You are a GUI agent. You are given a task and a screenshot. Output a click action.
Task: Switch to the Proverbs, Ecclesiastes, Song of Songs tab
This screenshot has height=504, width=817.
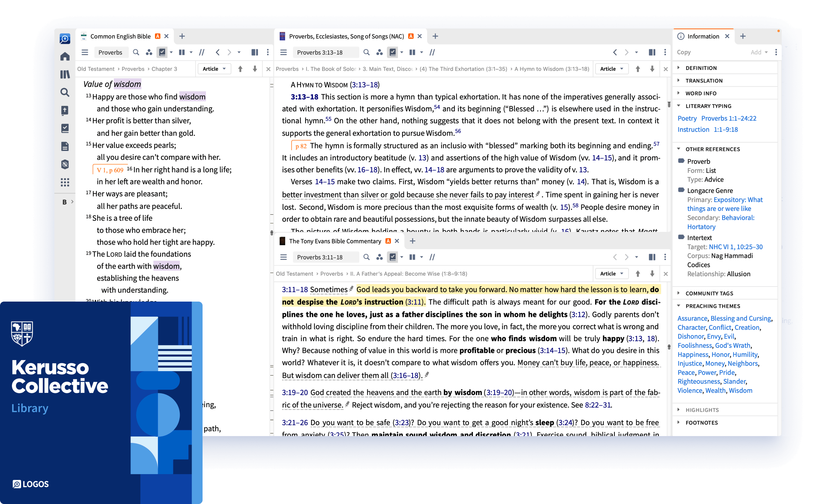click(x=346, y=36)
